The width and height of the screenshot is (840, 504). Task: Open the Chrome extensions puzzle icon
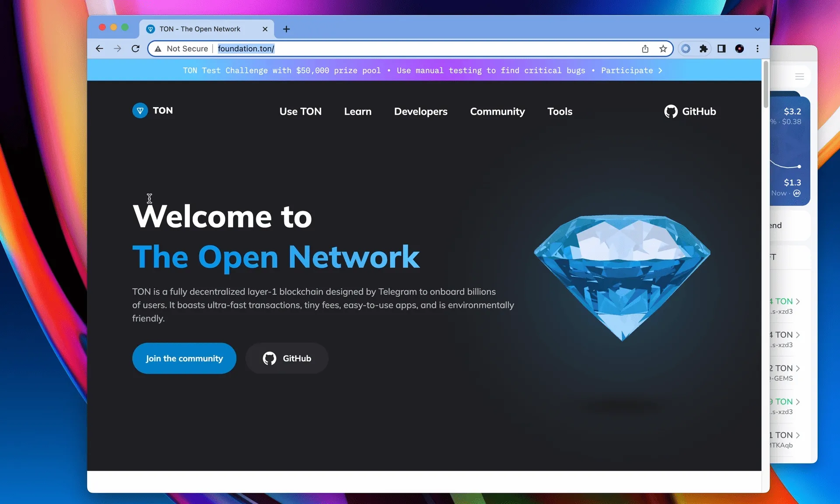[703, 49]
